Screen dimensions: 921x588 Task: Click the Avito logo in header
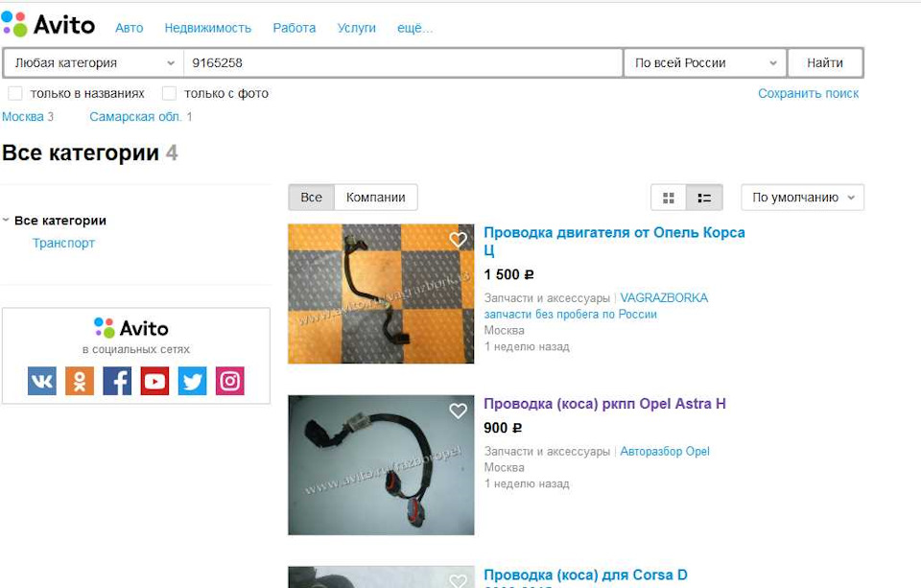(49, 25)
